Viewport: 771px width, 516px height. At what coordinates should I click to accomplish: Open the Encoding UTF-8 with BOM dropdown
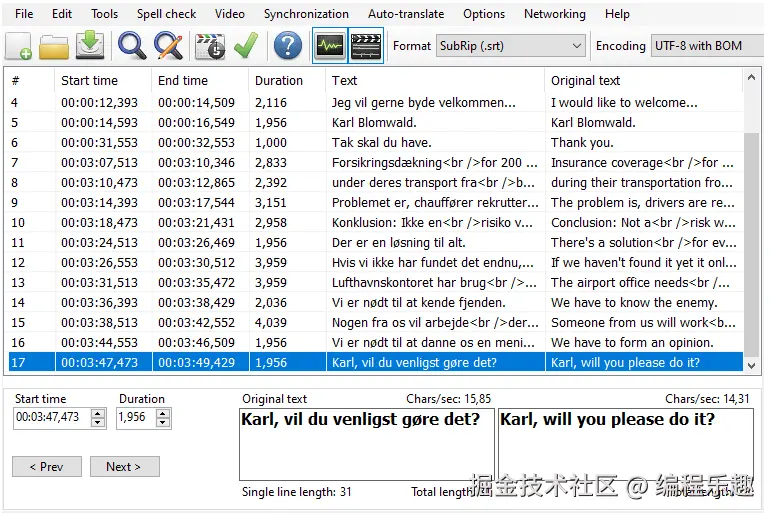coord(708,46)
